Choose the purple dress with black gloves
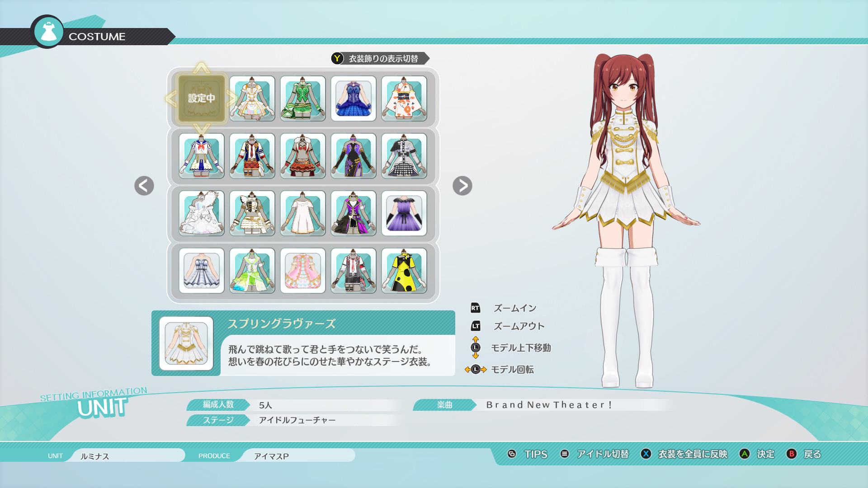The width and height of the screenshot is (868, 488). tap(404, 213)
